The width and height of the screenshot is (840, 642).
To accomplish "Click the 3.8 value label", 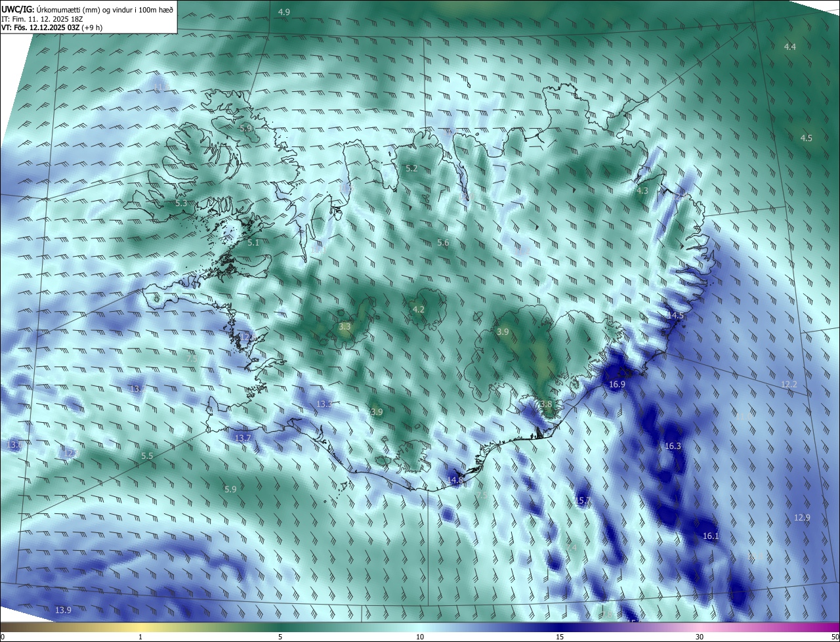I will (x=546, y=404).
